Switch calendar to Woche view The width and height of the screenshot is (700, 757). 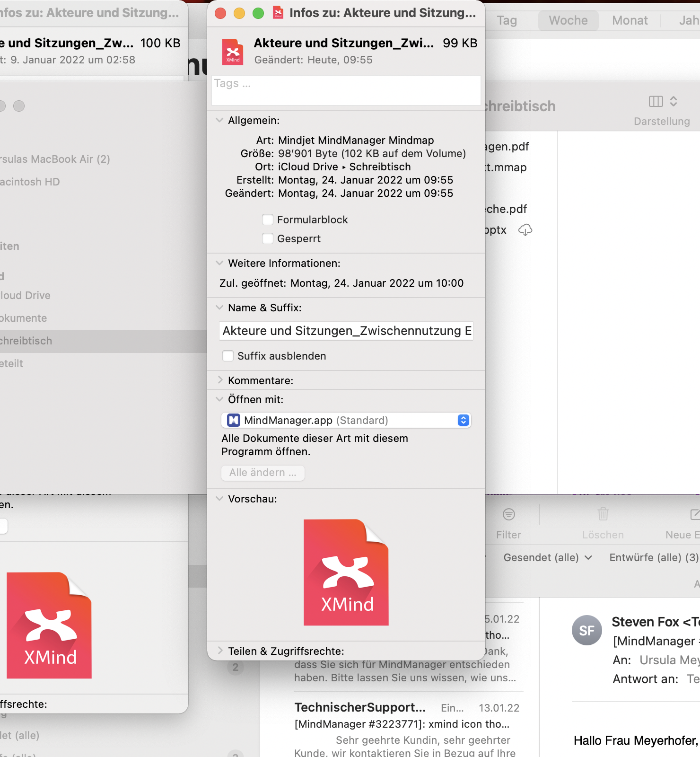(568, 20)
